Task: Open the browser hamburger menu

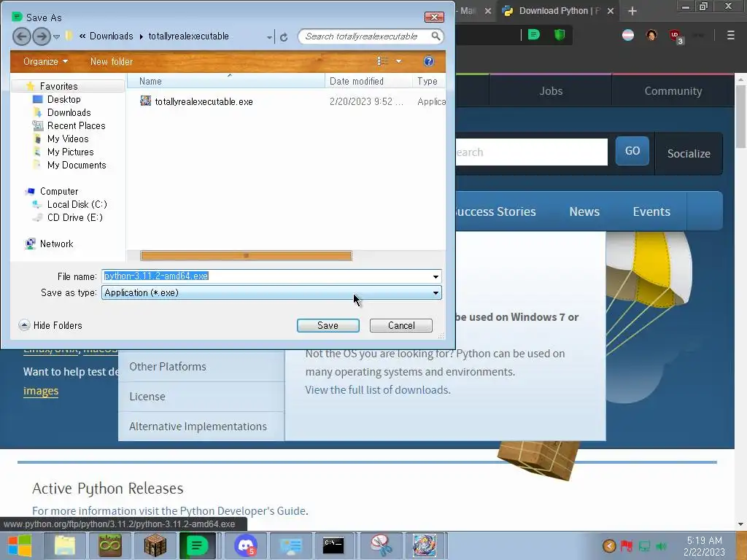Action: pyautogui.click(x=730, y=35)
